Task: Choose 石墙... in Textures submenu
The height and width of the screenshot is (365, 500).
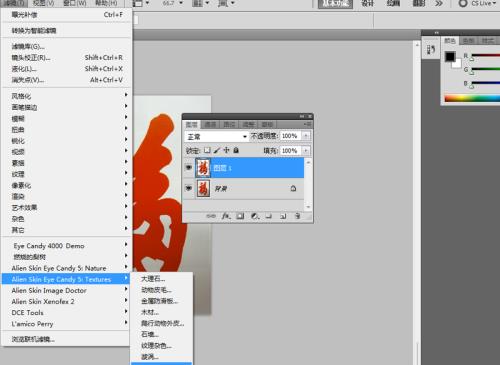Action: point(162,334)
